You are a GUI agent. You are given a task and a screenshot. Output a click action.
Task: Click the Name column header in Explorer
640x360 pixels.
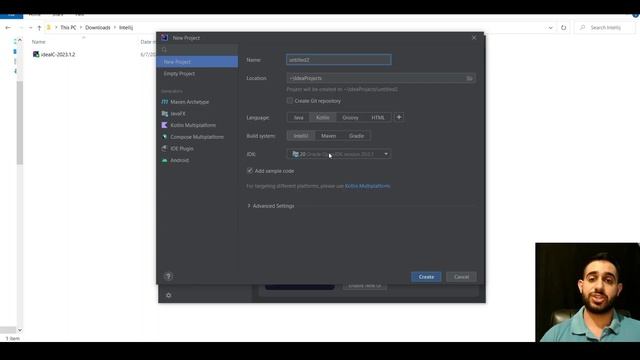39,42
